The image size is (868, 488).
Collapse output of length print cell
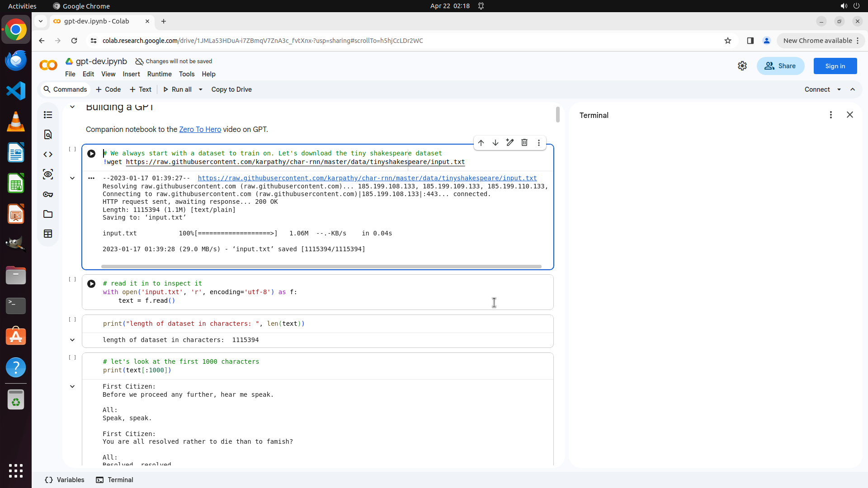(72, 340)
